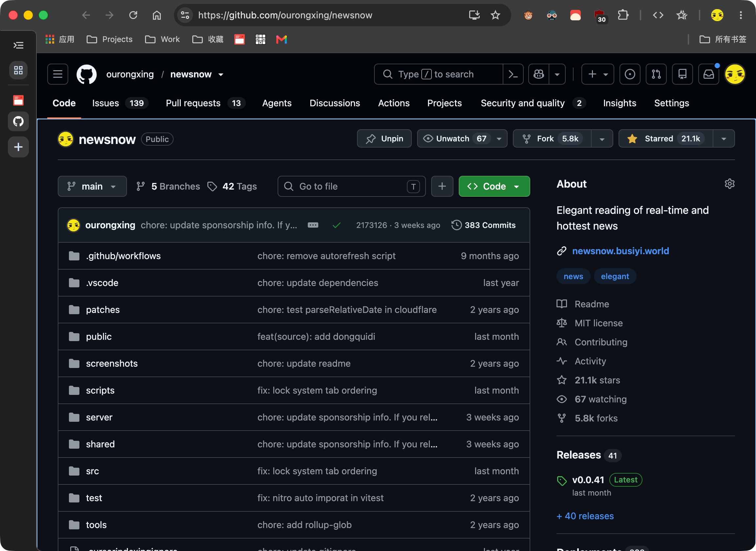Open the Copilot dropdown arrow in header
The image size is (756, 551).
tap(557, 74)
